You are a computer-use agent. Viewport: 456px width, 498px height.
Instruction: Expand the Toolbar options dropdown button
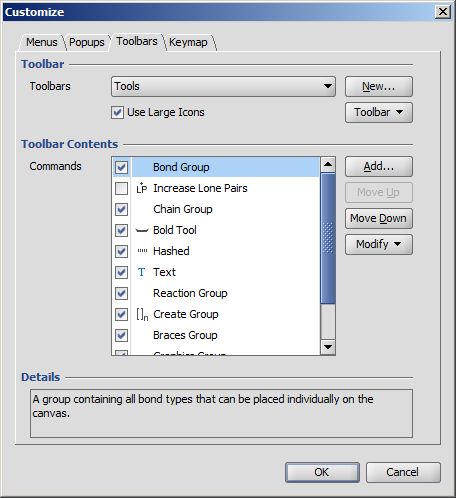tap(379, 112)
